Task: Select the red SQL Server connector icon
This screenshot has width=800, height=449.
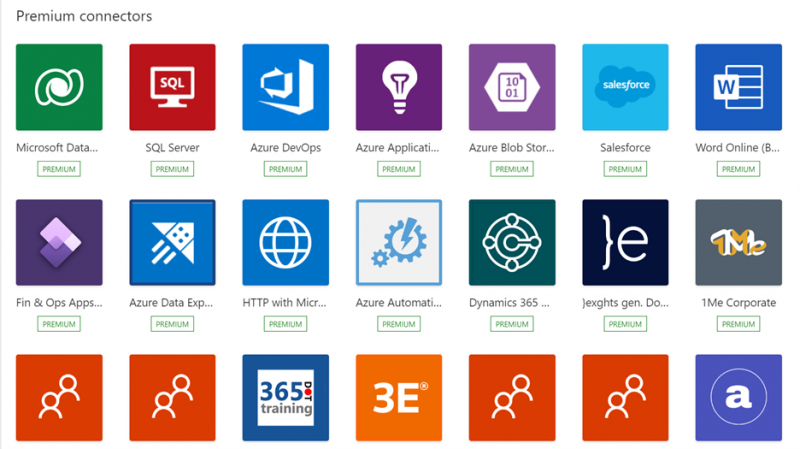Action: click(x=172, y=87)
